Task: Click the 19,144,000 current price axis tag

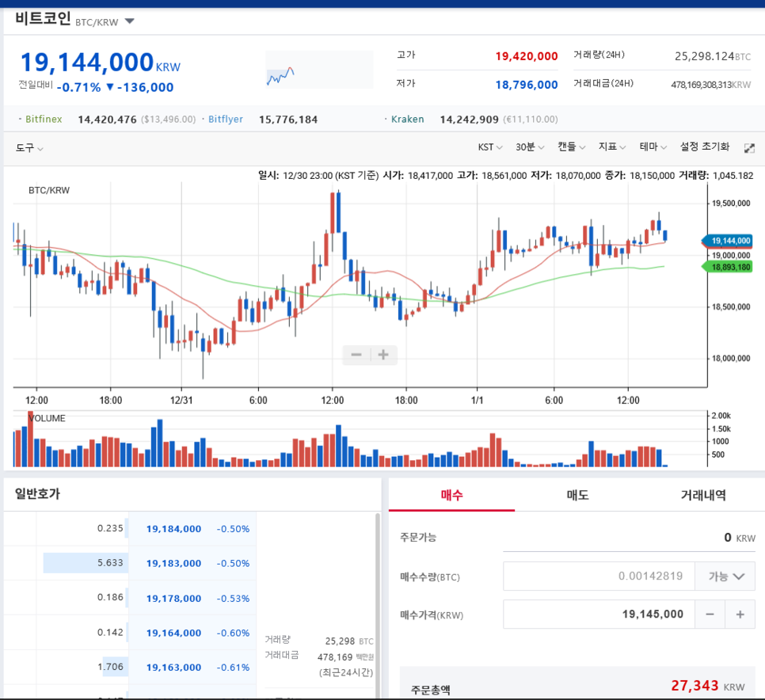Action: pos(727,241)
